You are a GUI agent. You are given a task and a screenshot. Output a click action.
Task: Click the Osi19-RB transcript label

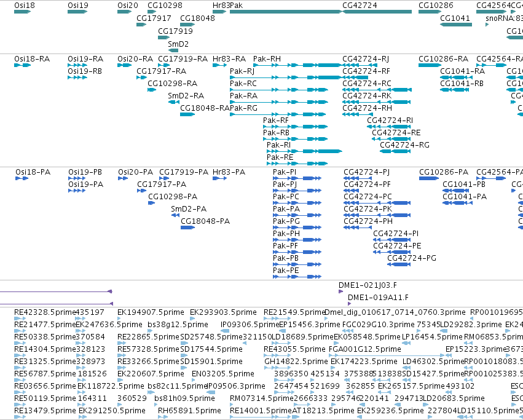click(85, 71)
